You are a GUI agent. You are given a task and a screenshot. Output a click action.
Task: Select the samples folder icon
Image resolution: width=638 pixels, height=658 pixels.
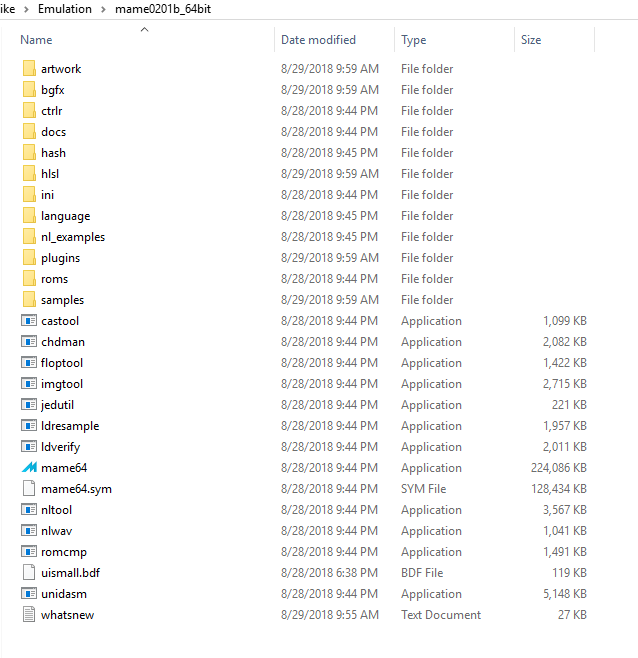pos(29,299)
